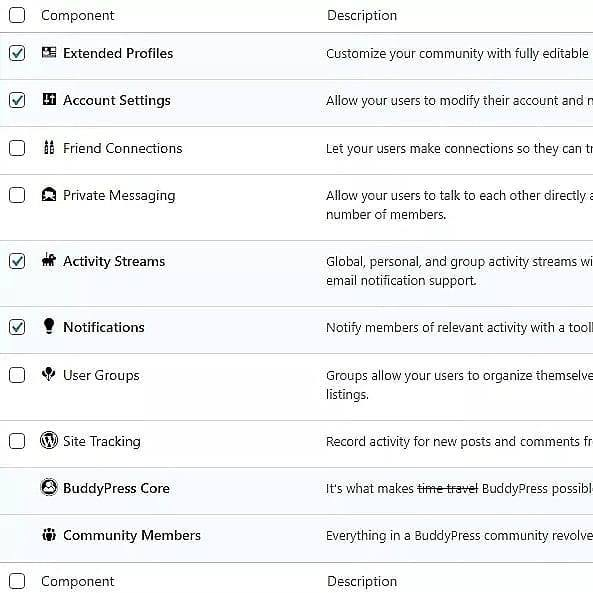593x593 pixels.
Task: Uncheck the Extended Profiles checkbox
Action: (x=17, y=53)
